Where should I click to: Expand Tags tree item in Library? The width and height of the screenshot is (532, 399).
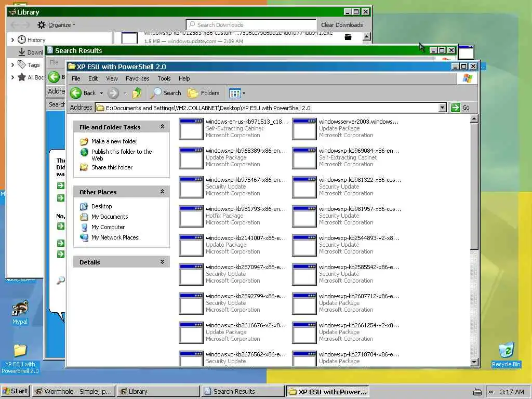click(x=12, y=64)
